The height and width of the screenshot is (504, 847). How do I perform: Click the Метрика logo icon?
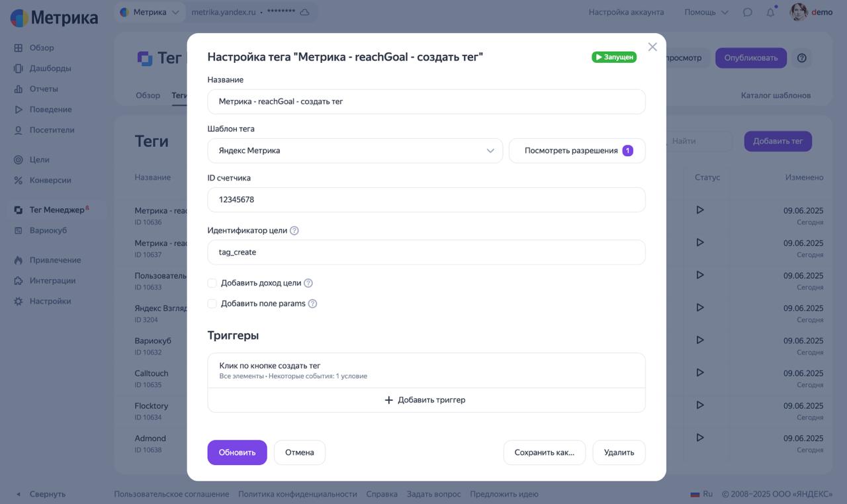pyautogui.click(x=19, y=18)
